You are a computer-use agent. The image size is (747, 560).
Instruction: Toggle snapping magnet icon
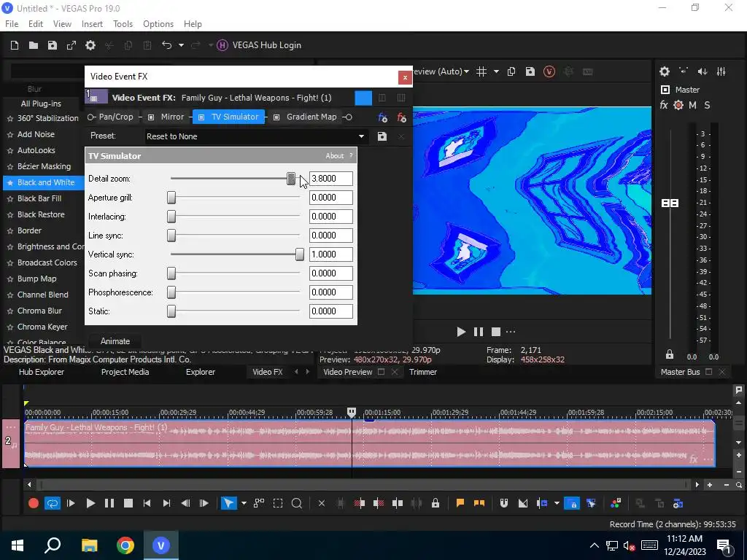coord(504,503)
